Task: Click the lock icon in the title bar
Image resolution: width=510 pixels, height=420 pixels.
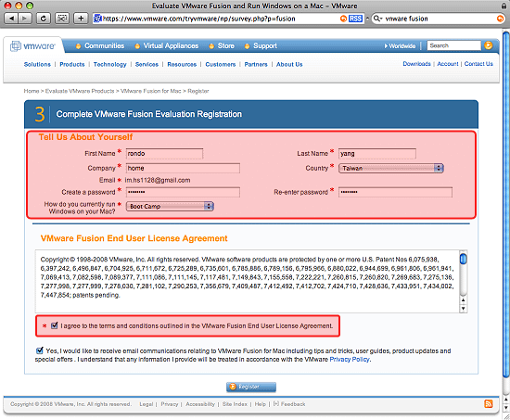Action: click(504, 6)
